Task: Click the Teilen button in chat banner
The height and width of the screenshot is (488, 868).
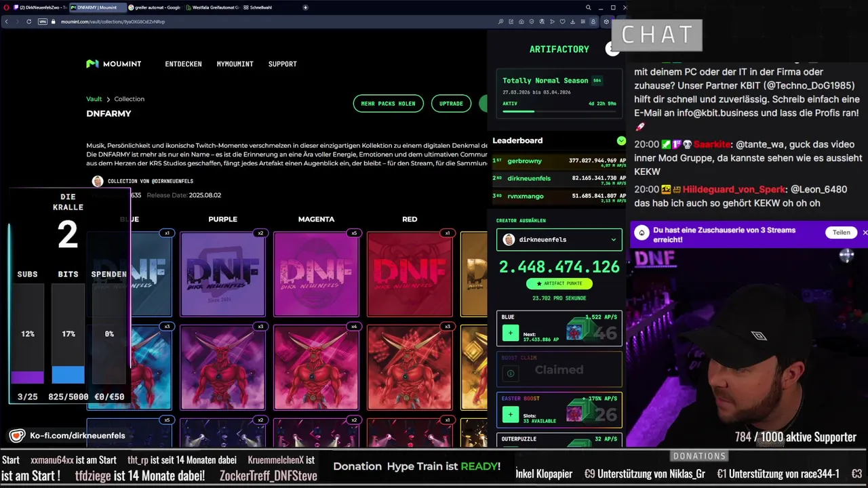Action: (x=841, y=232)
